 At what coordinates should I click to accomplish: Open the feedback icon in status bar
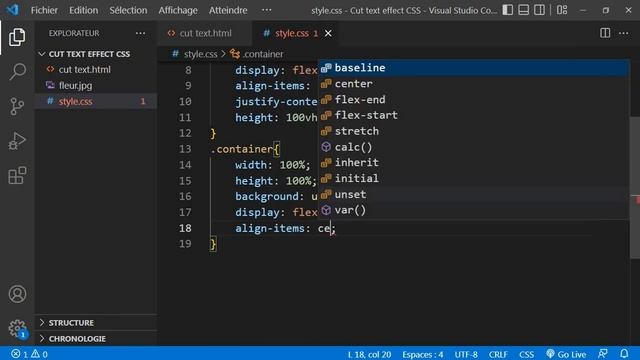pos(603,354)
